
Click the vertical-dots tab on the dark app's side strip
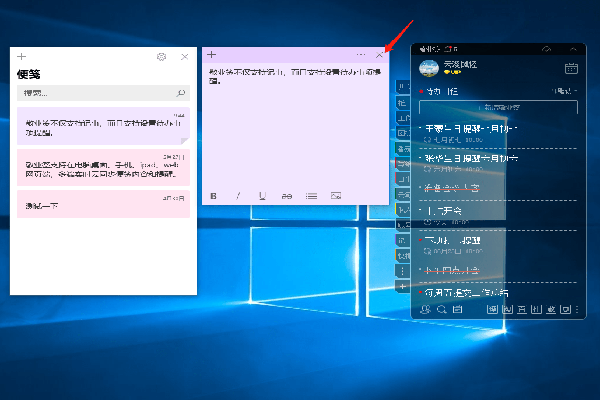pos(403,271)
